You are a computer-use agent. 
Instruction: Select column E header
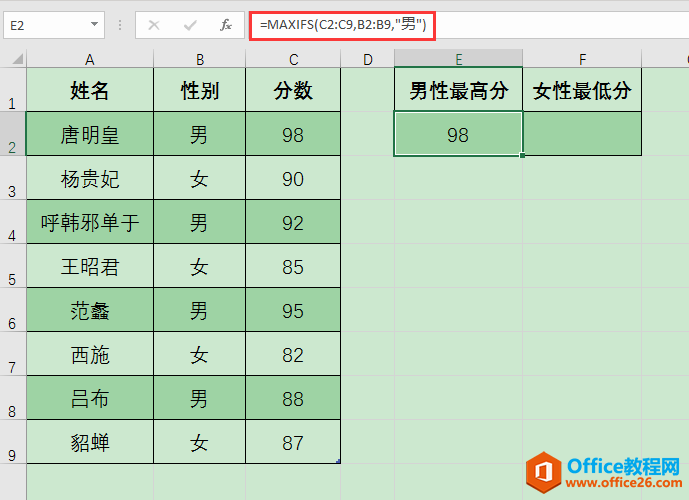pyautogui.click(x=458, y=59)
